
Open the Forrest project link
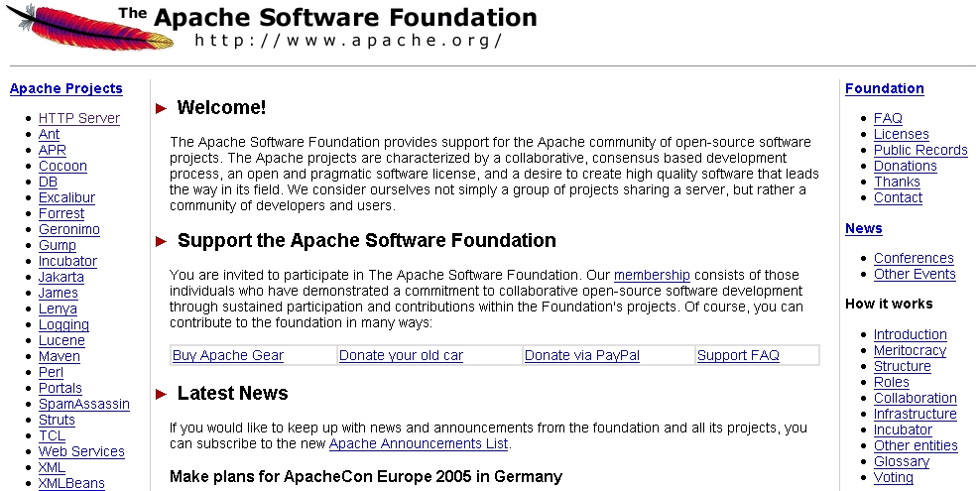(61, 213)
